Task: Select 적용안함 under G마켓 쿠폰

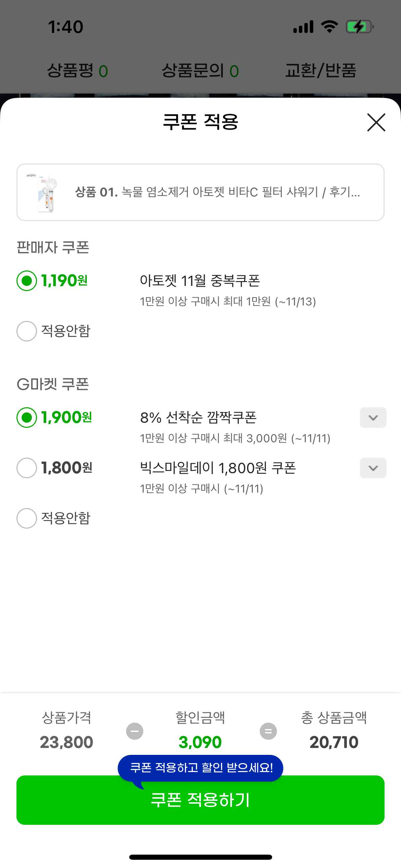Action: coord(27,518)
